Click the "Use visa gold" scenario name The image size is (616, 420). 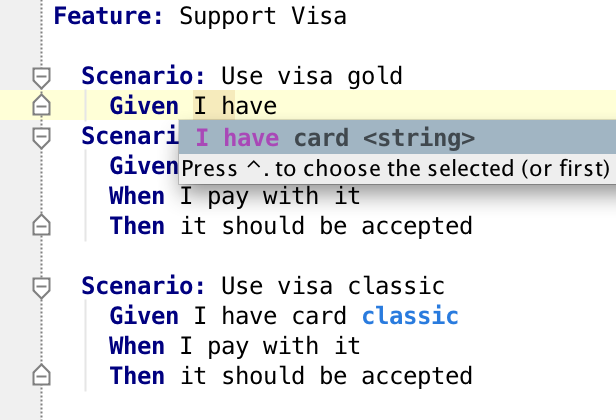pyautogui.click(x=312, y=76)
